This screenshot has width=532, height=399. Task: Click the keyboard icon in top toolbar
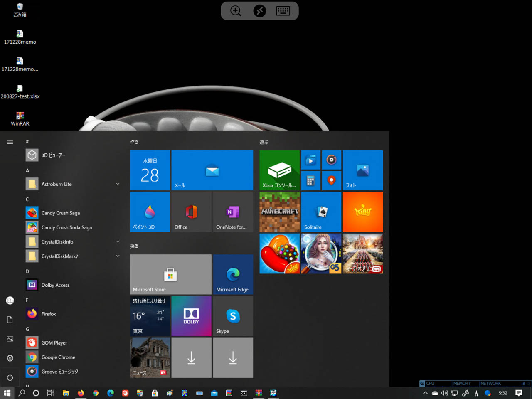[283, 11]
